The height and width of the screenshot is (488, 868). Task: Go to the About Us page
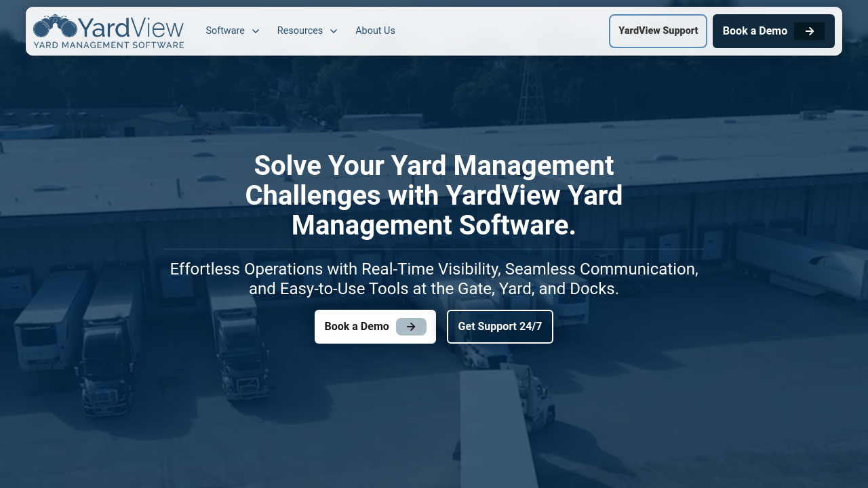click(375, 30)
